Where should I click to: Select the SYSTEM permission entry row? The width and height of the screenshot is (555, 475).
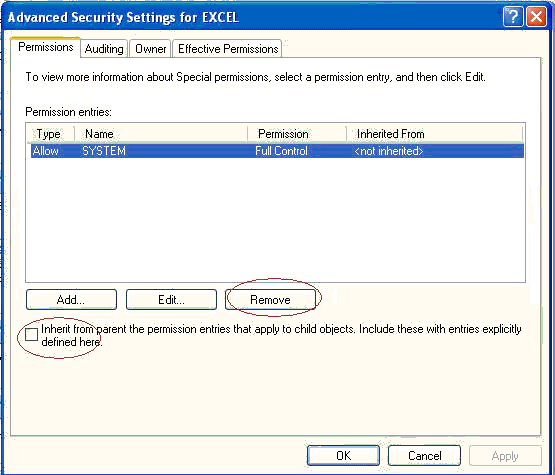[277, 151]
